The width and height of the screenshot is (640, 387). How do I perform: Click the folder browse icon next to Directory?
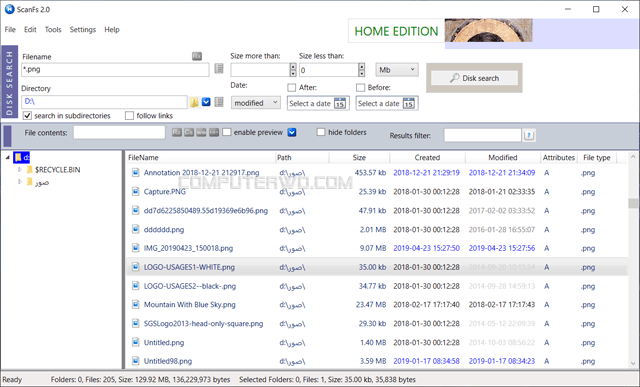(194, 102)
